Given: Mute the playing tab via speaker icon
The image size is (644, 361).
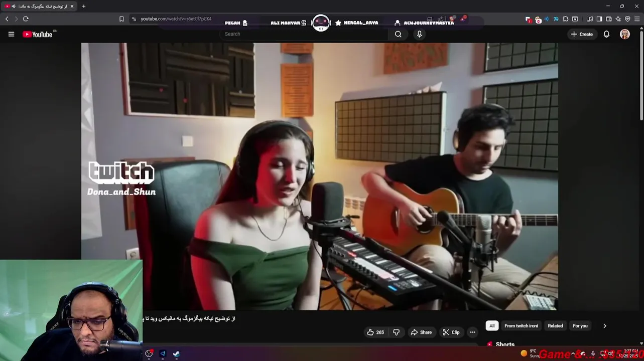Looking at the screenshot, I should (13, 7).
